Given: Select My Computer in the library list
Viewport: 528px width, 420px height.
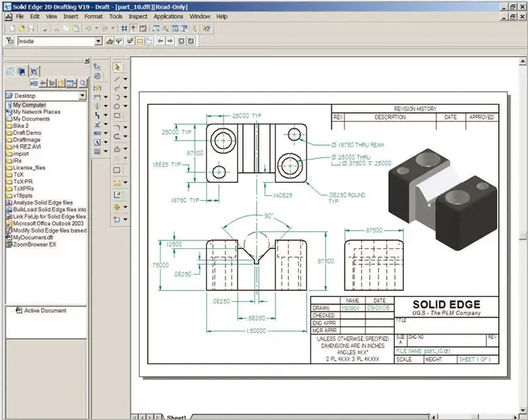Looking at the screenshot, I should click(x=29, y=105).
